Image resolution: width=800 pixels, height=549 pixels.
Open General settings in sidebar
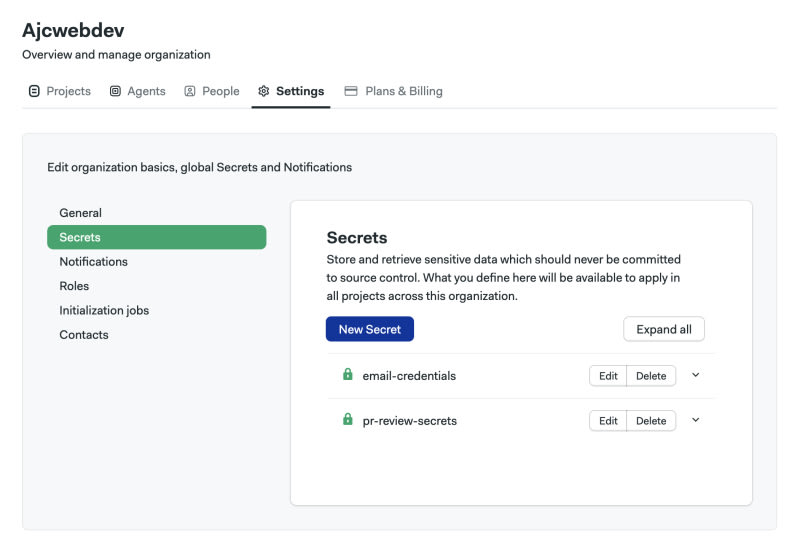point(80,213)
